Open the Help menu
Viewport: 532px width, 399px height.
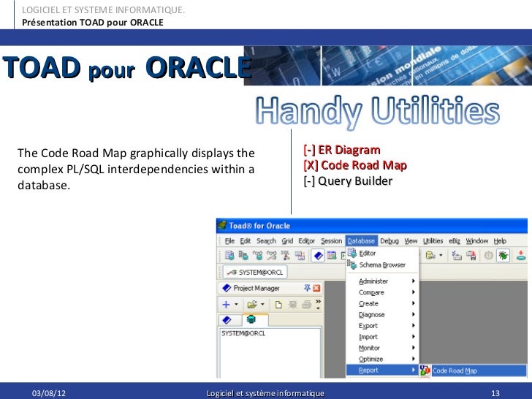500,241
